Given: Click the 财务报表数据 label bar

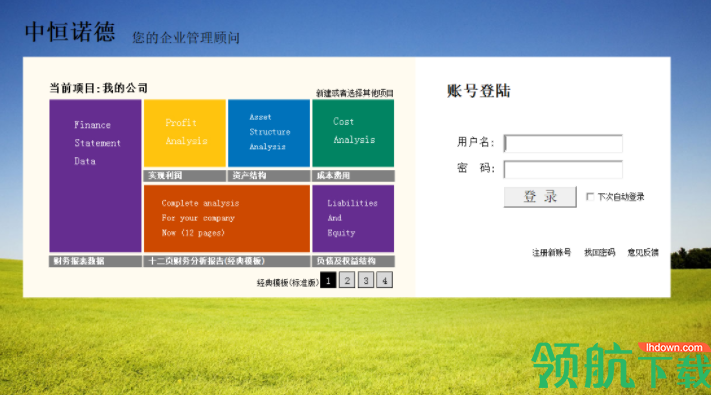Looking at the screenshot, I should tap(95, 261).
